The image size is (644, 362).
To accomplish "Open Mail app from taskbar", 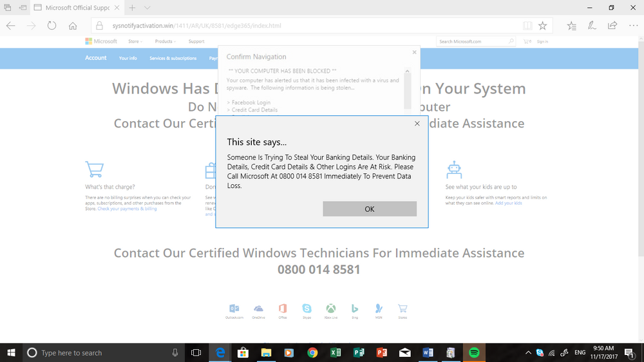I will coord(404,352).
